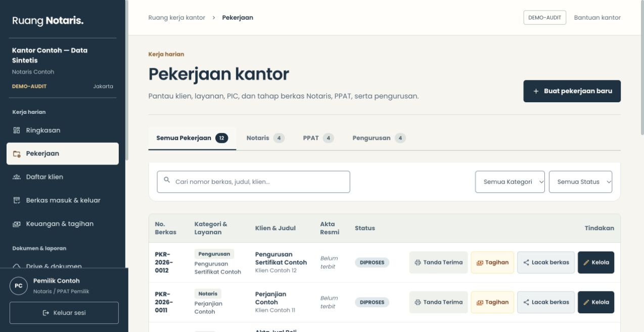Click the No. Berkas column header
Viewport: 644px width, 332px height.
(x=165, y=228)
